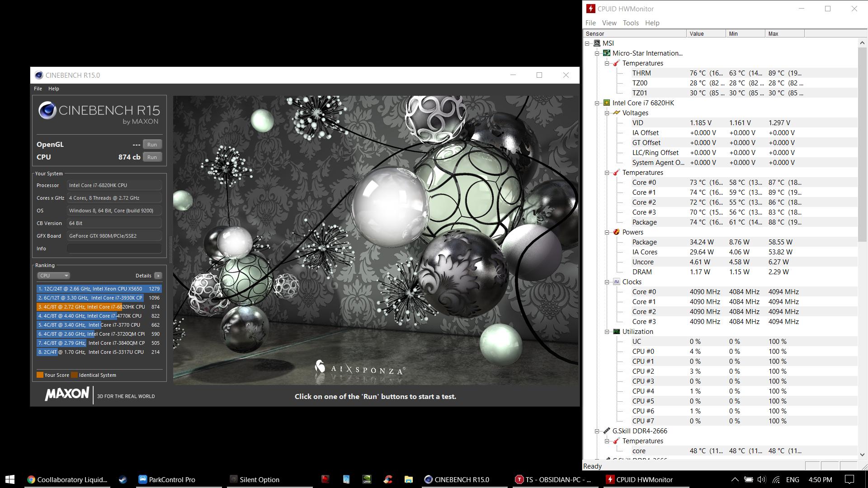Click the Utilization monitor icon
The width and height of the screenshot is (868, 488).
(616, 332)
